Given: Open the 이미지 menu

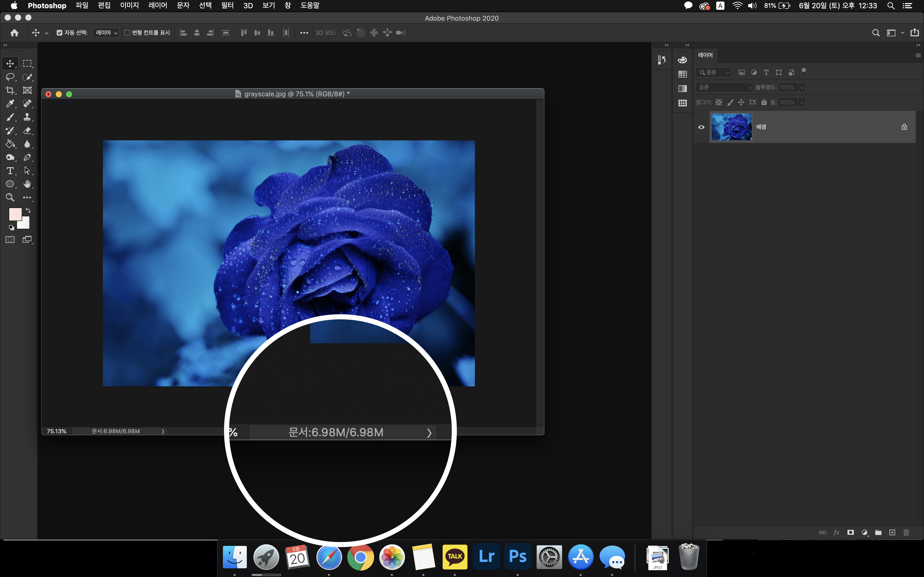Looking at the screenshot, I should coord(129,5).
